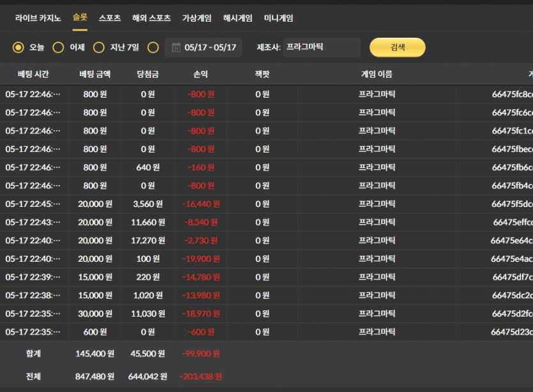
Task: Open the 05/17 - 05/17 date range field
Action: coord(203,47)
